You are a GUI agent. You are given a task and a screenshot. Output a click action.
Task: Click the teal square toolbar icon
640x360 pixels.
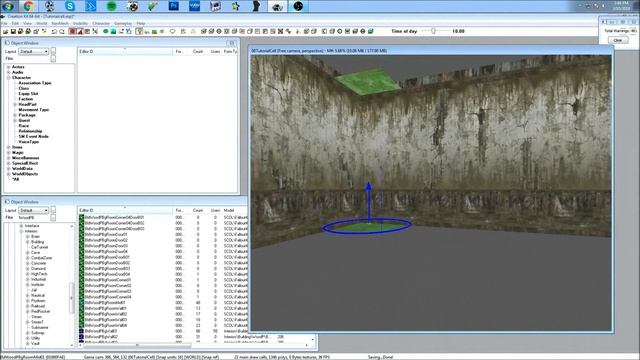point(113,31)
